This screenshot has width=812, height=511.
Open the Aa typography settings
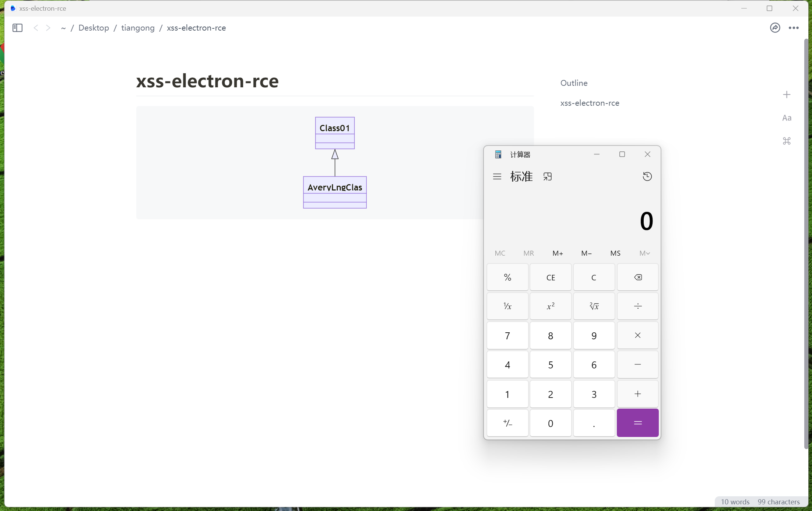click(787, 118)
